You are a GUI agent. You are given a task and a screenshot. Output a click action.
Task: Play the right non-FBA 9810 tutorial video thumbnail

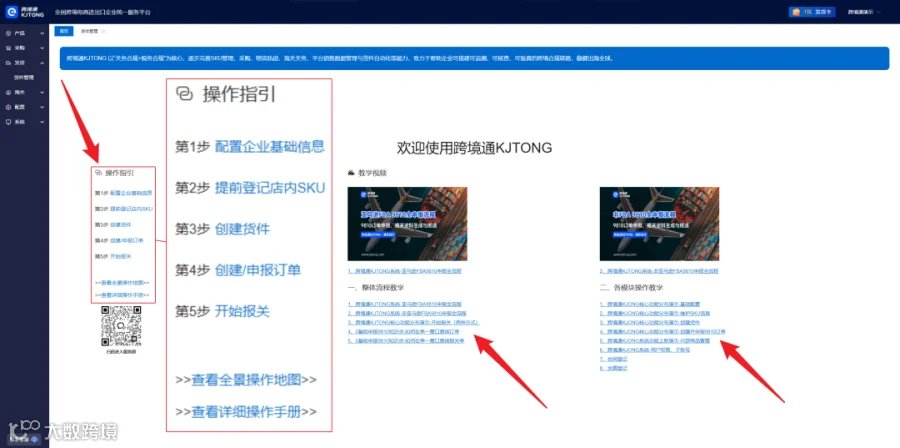[x=659, y=224]
